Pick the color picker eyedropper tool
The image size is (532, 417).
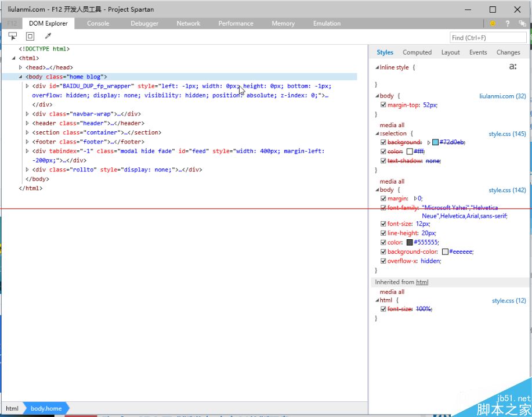pos(48,37)
